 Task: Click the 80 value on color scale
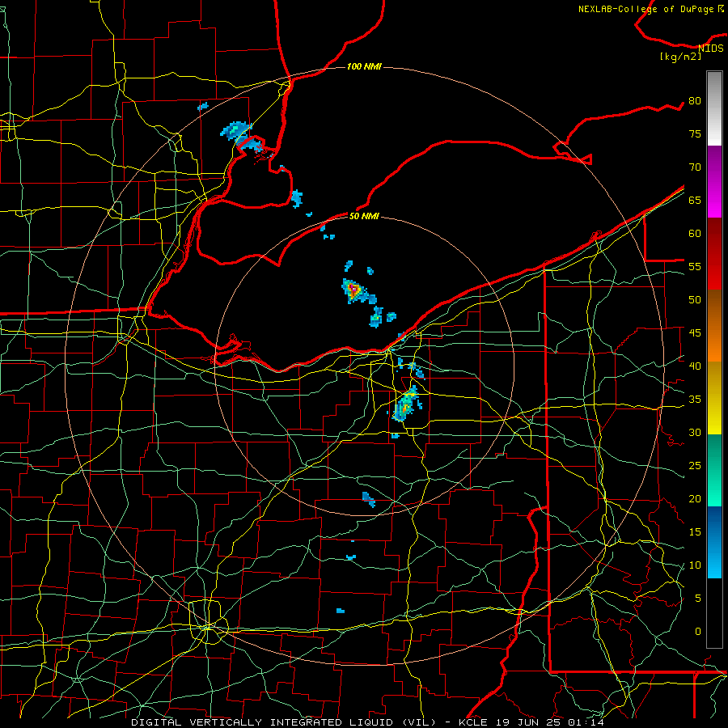pyautogui.click(x=695, y=101)
